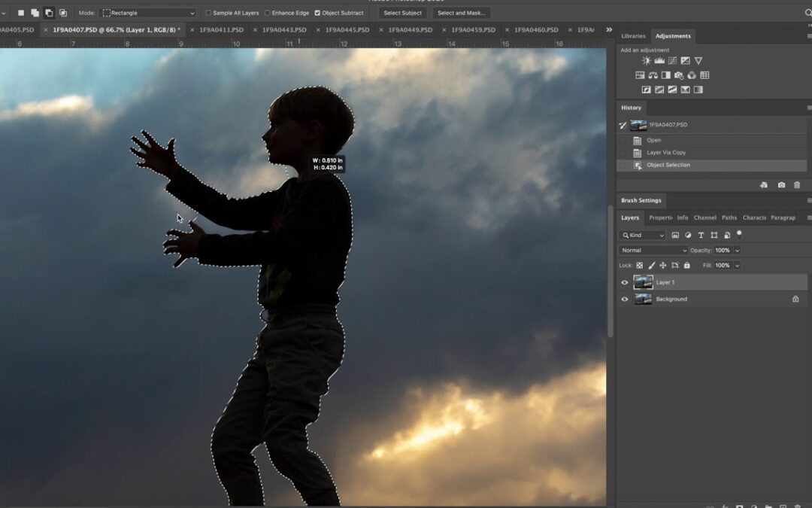Filter layers by adjustment layers
Screen dimensions: 812x508
click(x=688, y=236)
